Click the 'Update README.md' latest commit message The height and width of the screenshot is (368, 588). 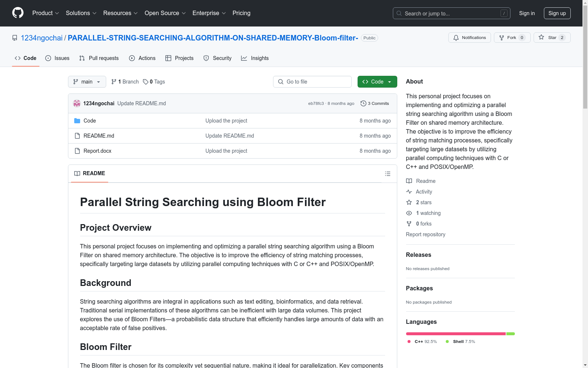[x=141, y=103]
